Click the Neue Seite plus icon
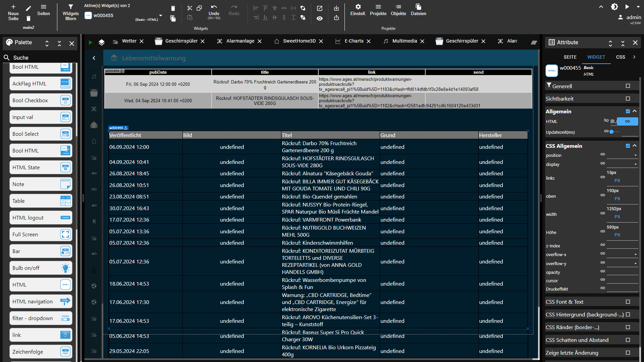 13,7
